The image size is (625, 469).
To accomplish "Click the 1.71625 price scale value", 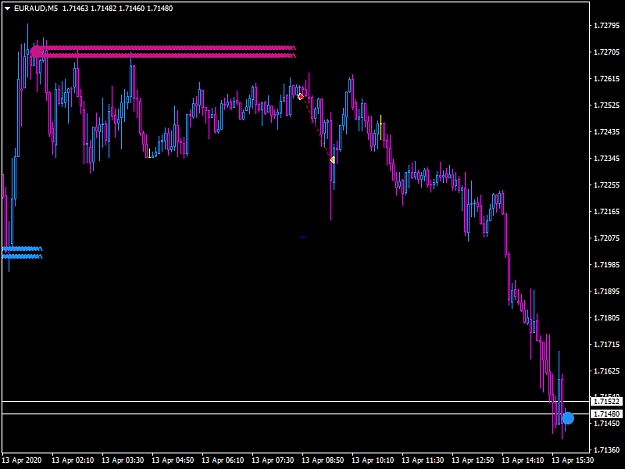I will 607,371.
